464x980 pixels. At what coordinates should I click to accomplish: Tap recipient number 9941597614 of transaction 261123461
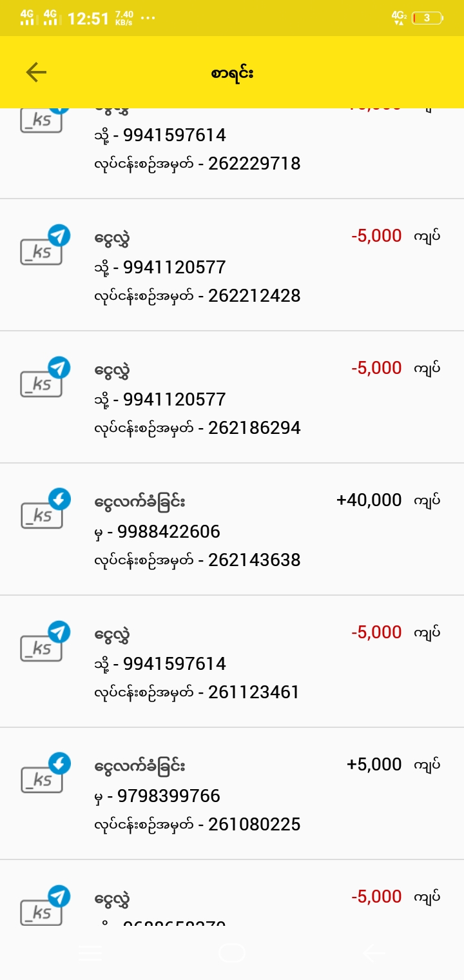tap(174, 664)
